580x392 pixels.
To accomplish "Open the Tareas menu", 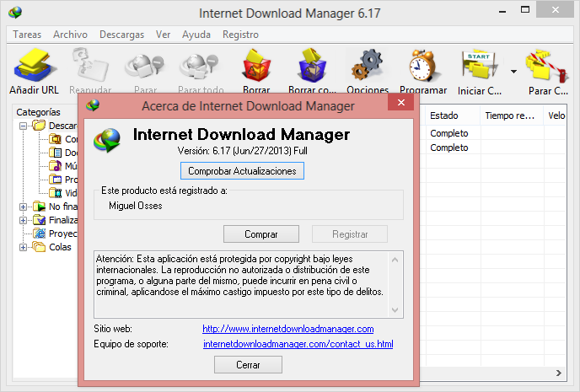I will 27,35.
